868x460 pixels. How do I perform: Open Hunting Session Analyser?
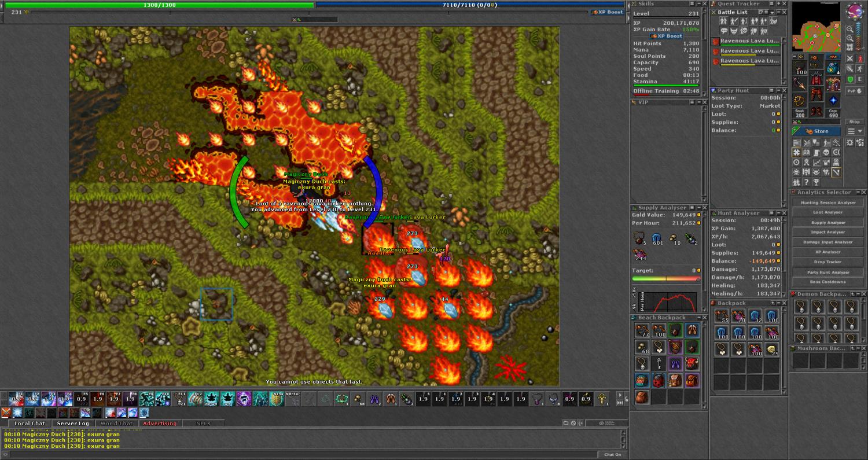coord(828,203)
